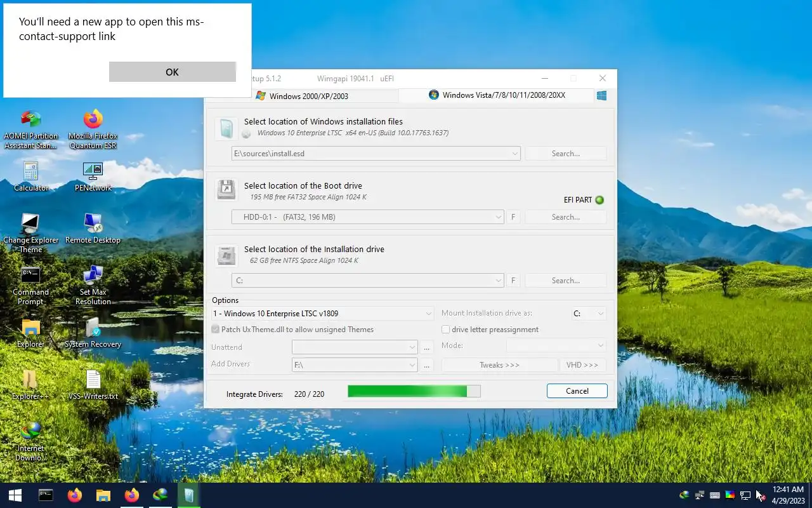Click '195 MB free FAT32 Space Align 1024 K' text

[x=308, y=197]
